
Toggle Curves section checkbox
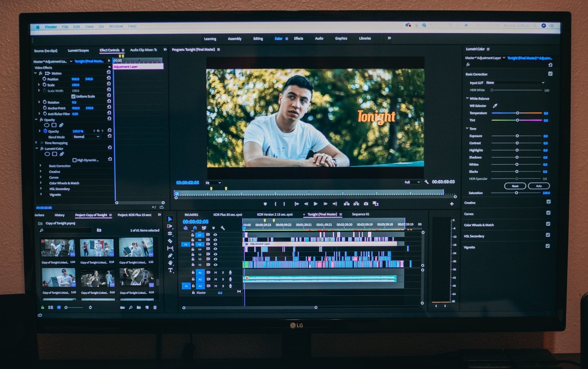(x=548, y=213)
